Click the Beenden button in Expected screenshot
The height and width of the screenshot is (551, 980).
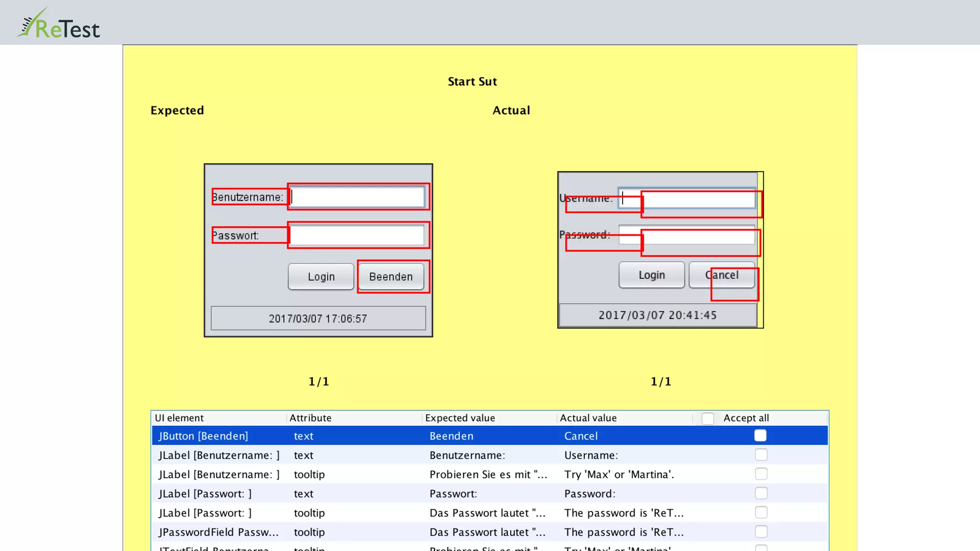(391, 276)
